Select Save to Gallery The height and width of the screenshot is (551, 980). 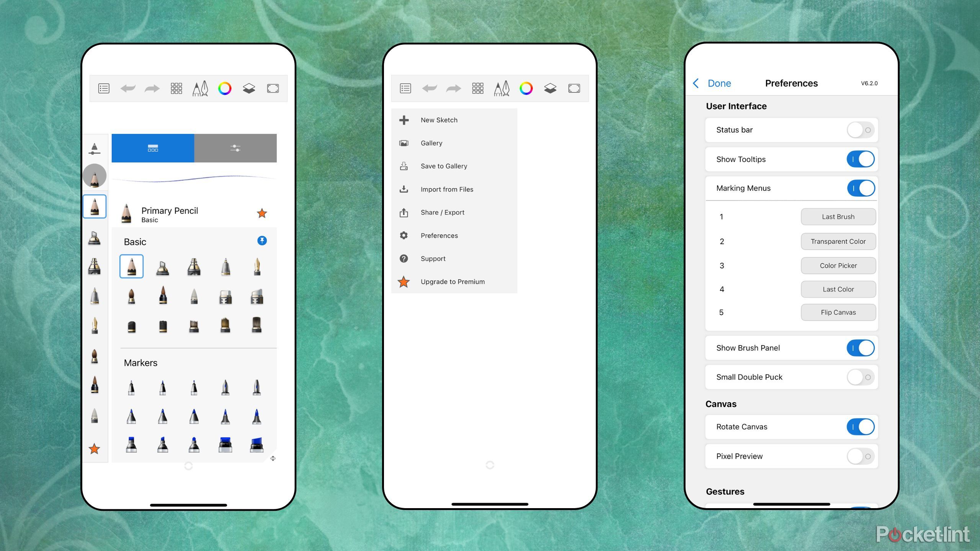pyautogui.click(x=454, y=166)
